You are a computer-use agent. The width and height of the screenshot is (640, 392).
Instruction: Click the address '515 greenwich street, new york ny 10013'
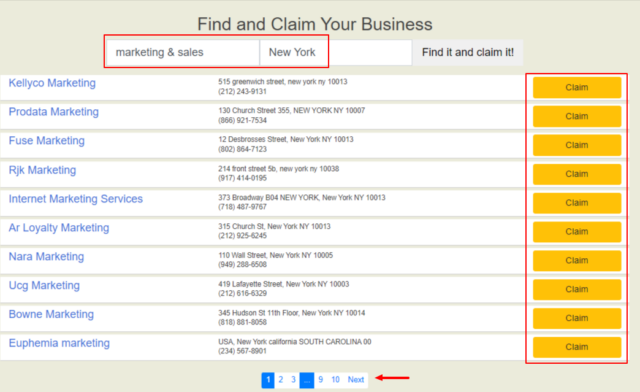tap(283, 82)
